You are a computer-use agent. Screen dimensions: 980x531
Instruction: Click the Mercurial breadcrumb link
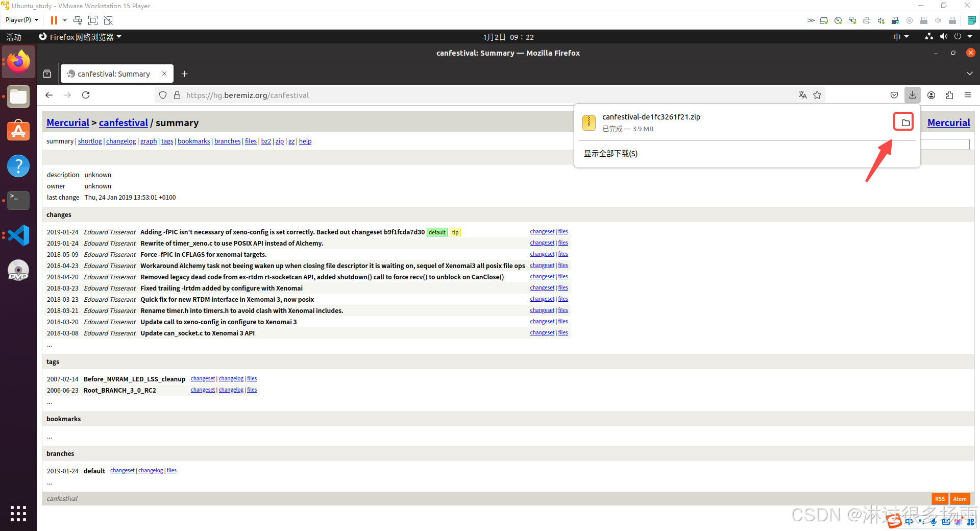[x=68, y=123]
